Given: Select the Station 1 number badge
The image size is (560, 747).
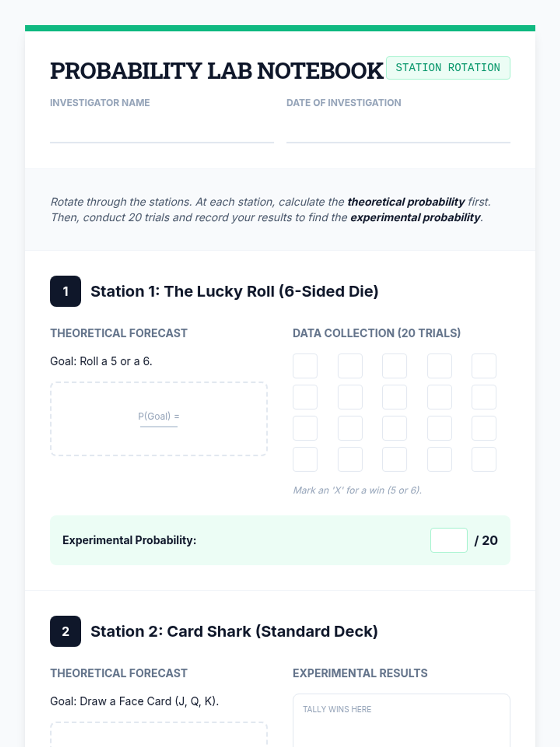Looking at the screenshot, I should pos(65,291).
